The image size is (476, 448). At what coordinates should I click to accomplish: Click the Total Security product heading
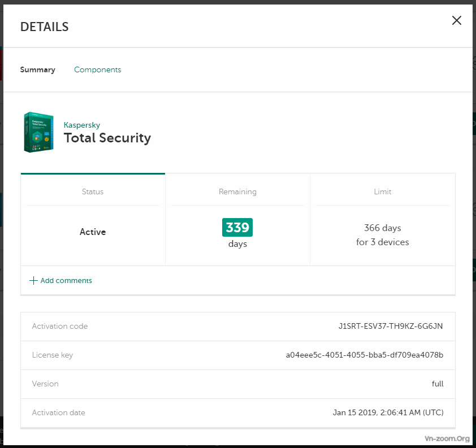[x=107, y=138]
